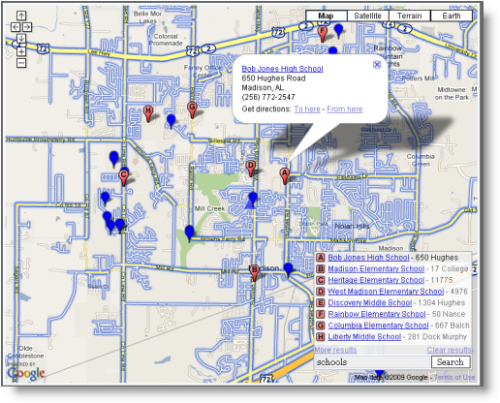Select red marker F on the map

point(322,33)
